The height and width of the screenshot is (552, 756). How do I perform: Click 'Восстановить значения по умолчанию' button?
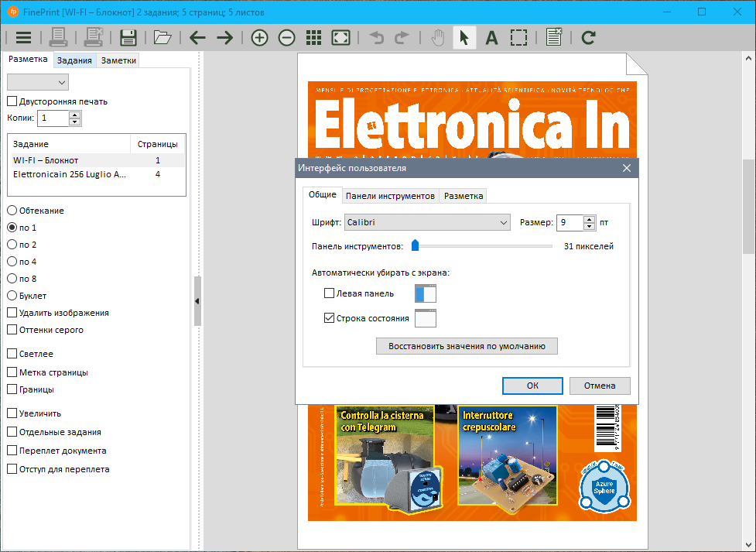coord(467,346)
